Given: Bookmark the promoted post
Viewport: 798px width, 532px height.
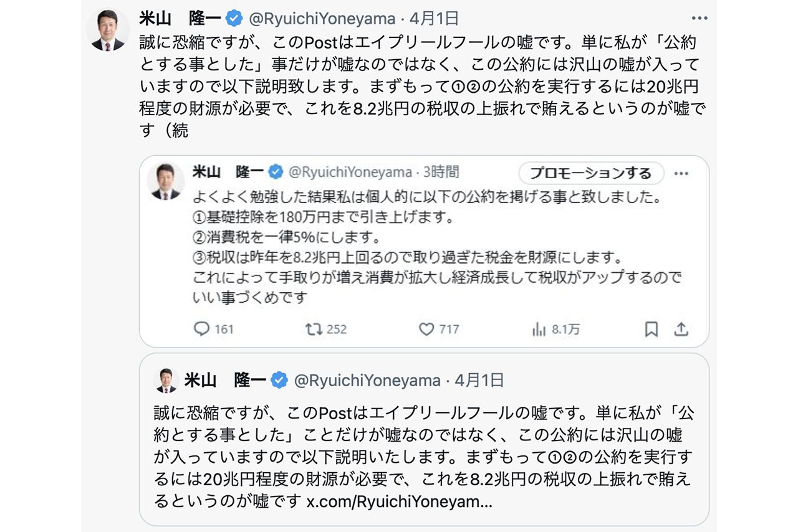Looking at the screenshot, I should (650, 329).
